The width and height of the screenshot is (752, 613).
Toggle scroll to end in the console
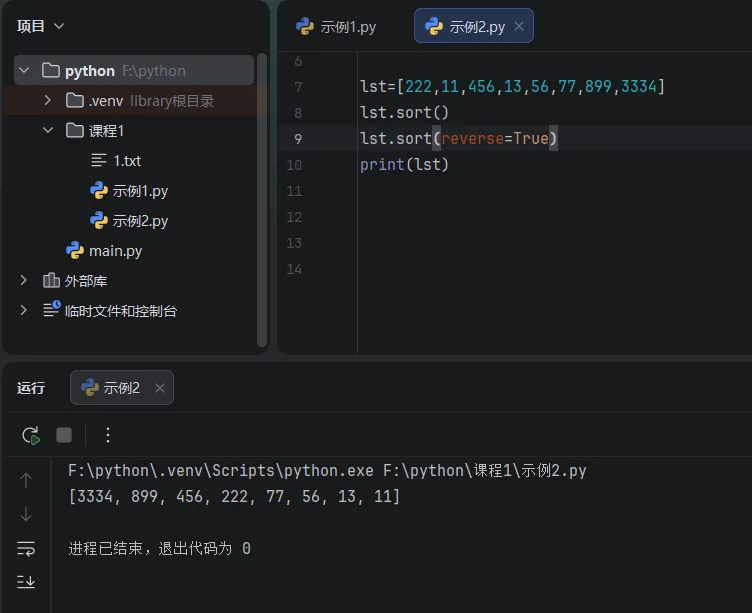click(x=26, y=581)
